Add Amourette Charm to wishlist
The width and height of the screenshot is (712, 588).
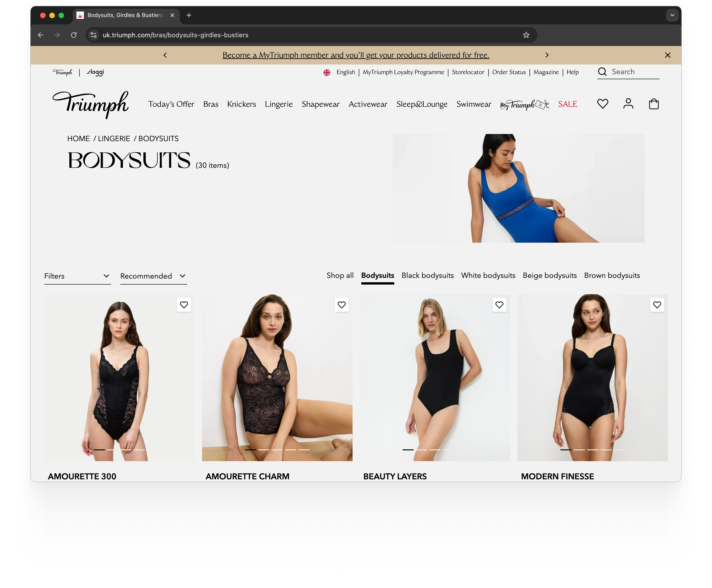(342, 305)
